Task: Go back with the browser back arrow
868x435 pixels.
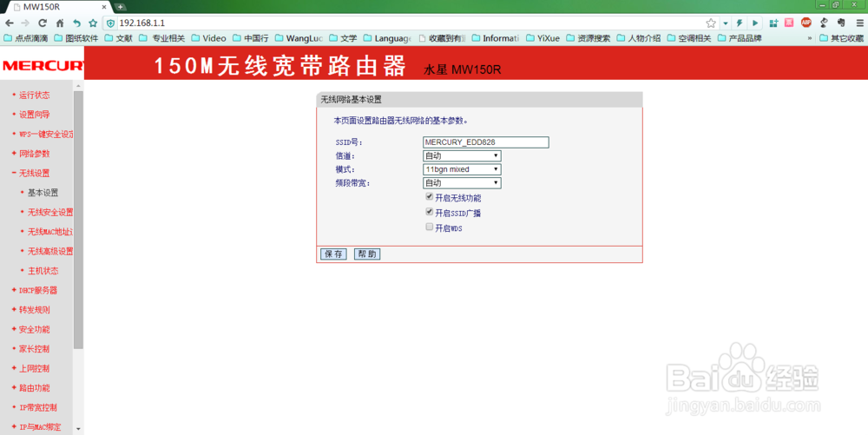Action: point(10,23)
